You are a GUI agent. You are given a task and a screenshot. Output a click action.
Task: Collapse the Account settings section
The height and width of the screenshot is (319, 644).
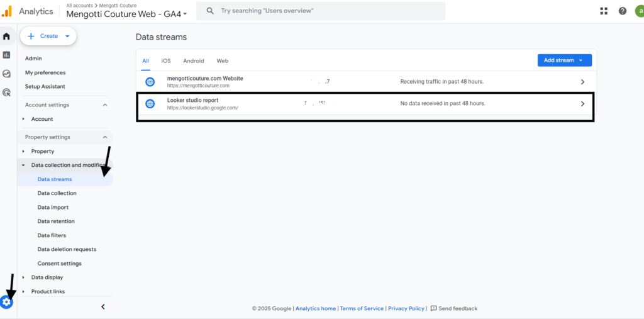coord(105,105)
